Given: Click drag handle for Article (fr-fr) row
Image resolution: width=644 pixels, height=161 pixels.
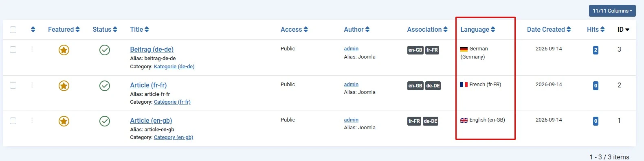Looking at the screenshot, I should click(32, 85).
